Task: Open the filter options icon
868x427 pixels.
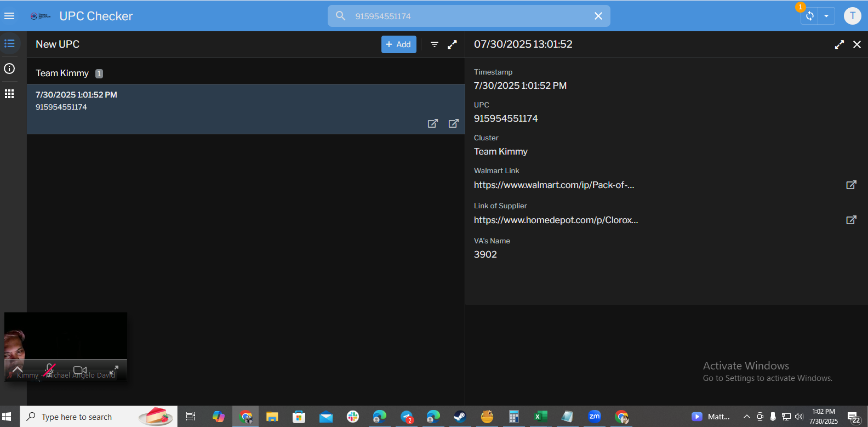Action: click(435, 44)
